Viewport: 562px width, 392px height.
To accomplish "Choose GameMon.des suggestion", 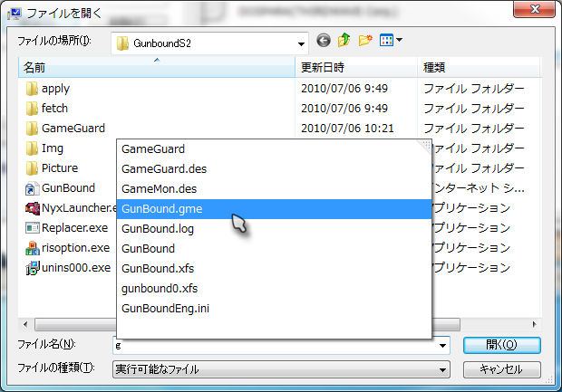I will [274, 189].
